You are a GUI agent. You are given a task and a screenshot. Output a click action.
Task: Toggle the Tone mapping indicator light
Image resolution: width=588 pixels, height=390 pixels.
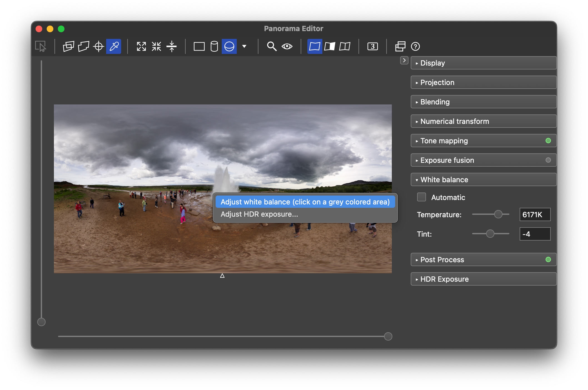(x=548, y=141)
